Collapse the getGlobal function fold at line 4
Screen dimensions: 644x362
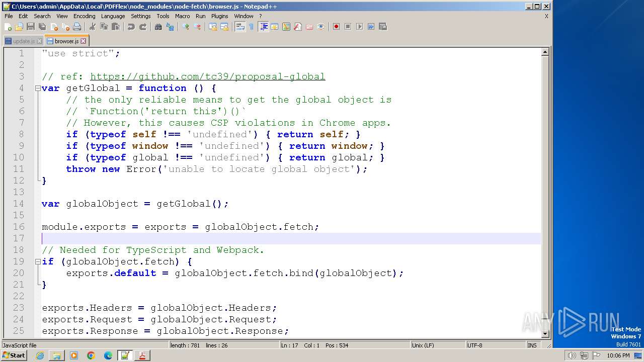coord(38,88)
